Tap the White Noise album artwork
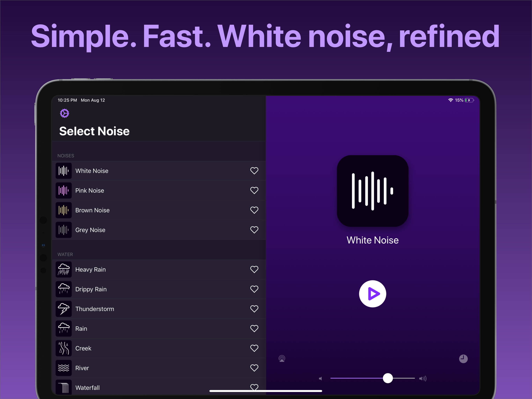The height and width of the screenshot is (399, 532). (x=372, y=191)
